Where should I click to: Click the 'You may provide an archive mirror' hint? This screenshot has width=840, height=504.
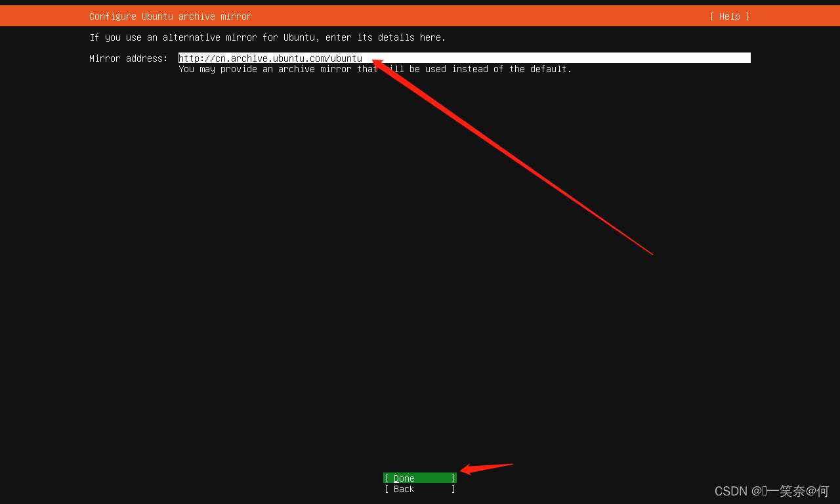click(375, 69)
